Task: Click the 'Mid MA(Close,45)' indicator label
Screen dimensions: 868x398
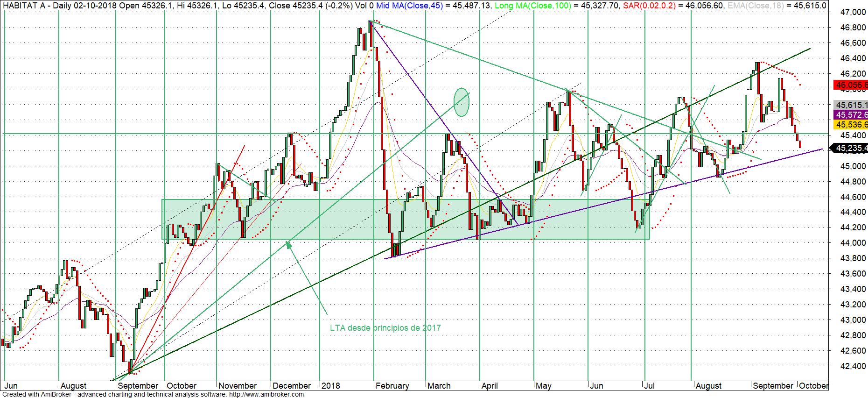Action: coord(409,6)
